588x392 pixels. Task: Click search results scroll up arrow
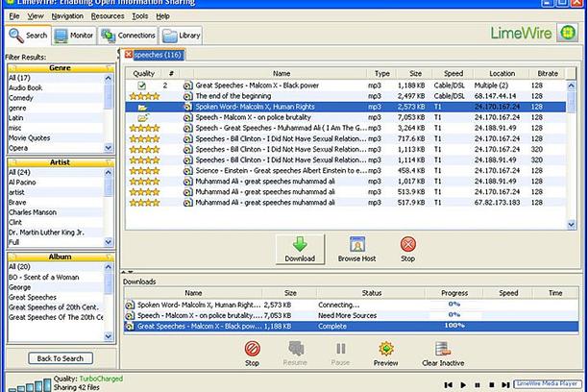(x=571, y=86)
